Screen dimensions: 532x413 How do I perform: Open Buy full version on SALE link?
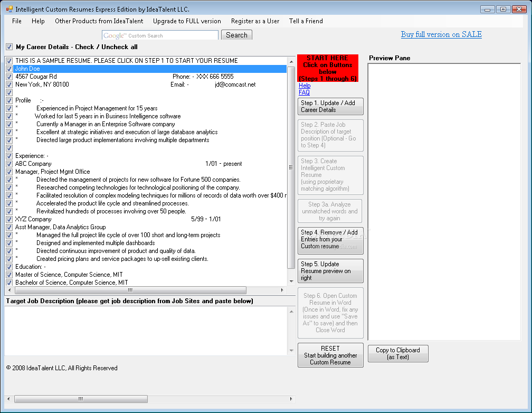coord(441,34)
